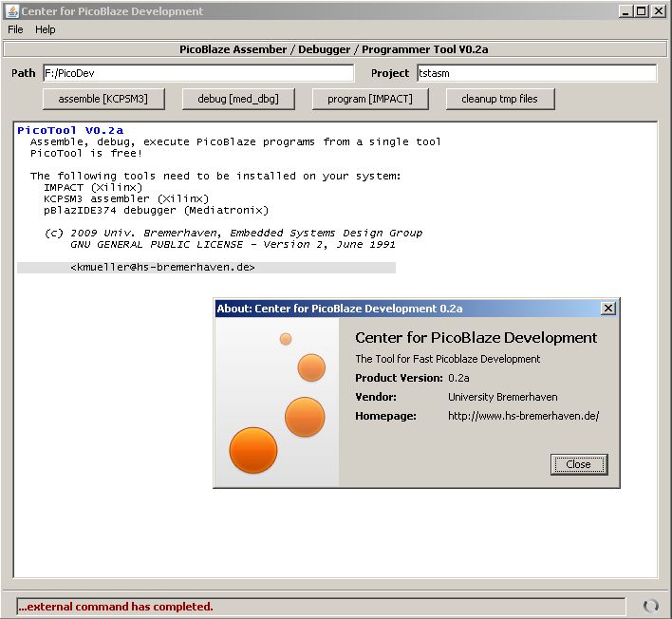Click the 'PicoTool V0.2a' heading text

click(x=70, y=130)
